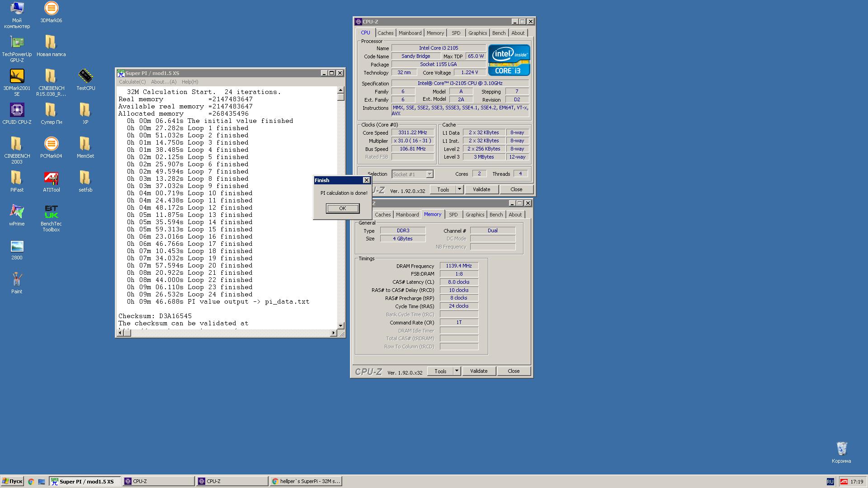Click Tools button in lower CPU-Z
The image size is (868, 488).
coord(440,371)
